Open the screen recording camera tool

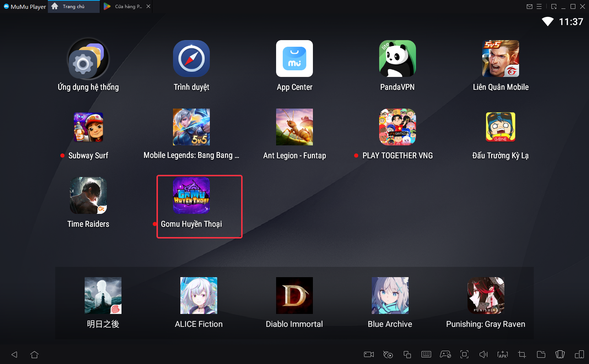click(368, 354)
